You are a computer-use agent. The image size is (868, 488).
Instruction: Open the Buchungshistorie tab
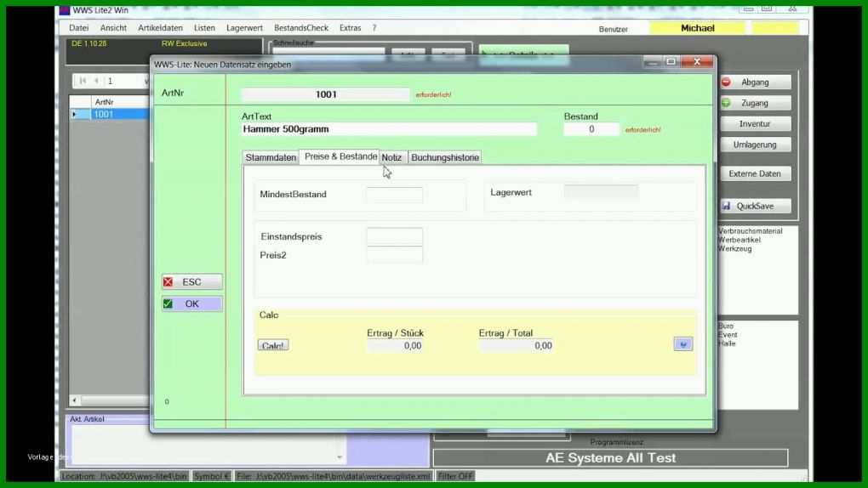click(x=445, y=157)
